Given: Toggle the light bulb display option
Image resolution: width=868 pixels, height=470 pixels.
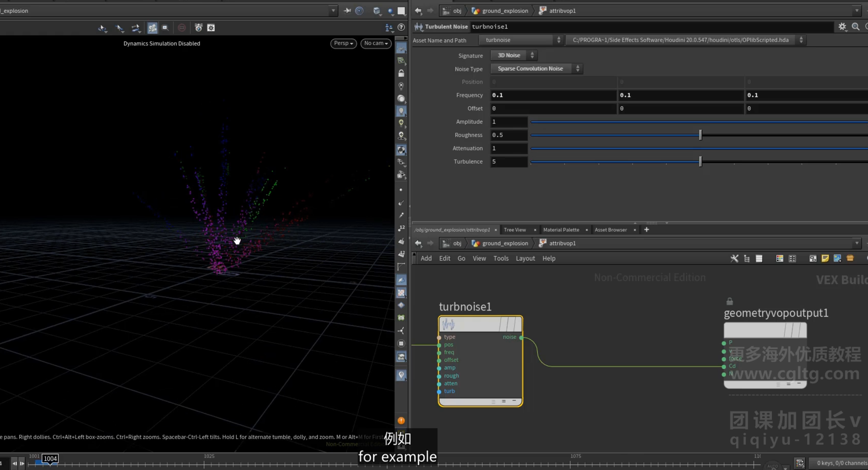Looking at the screenshot, I should click(401, 123).
